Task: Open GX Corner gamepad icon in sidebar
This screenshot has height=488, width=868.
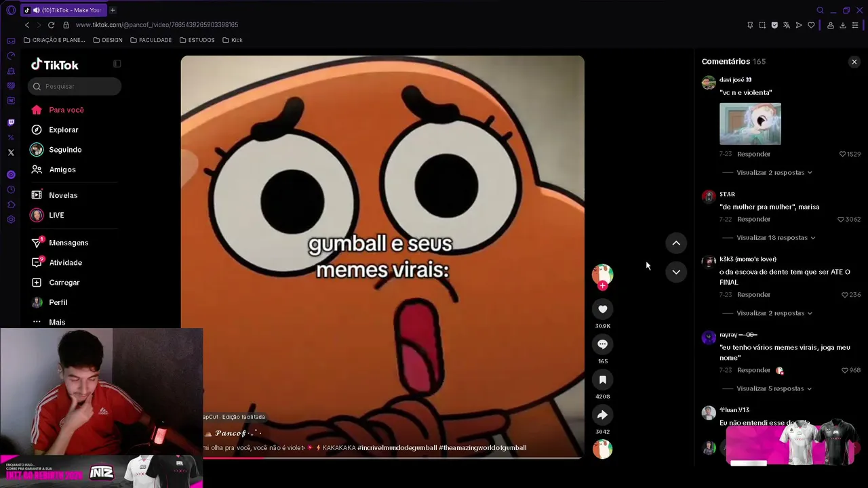Action: pos(11,41)
